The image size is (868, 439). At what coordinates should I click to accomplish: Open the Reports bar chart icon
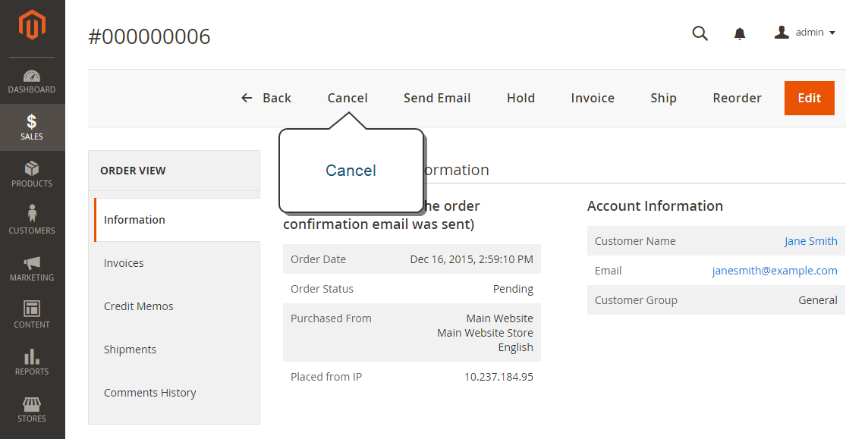click(32, 356)
